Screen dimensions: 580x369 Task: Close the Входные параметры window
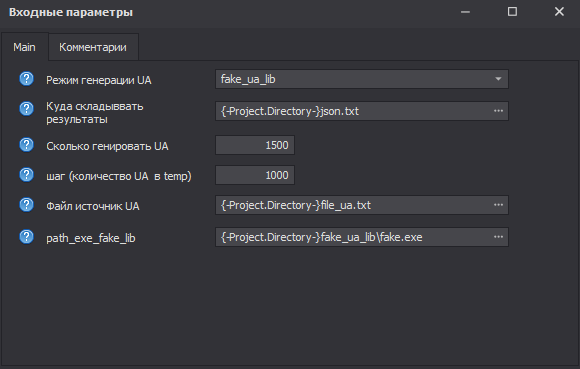pos(559,12)
